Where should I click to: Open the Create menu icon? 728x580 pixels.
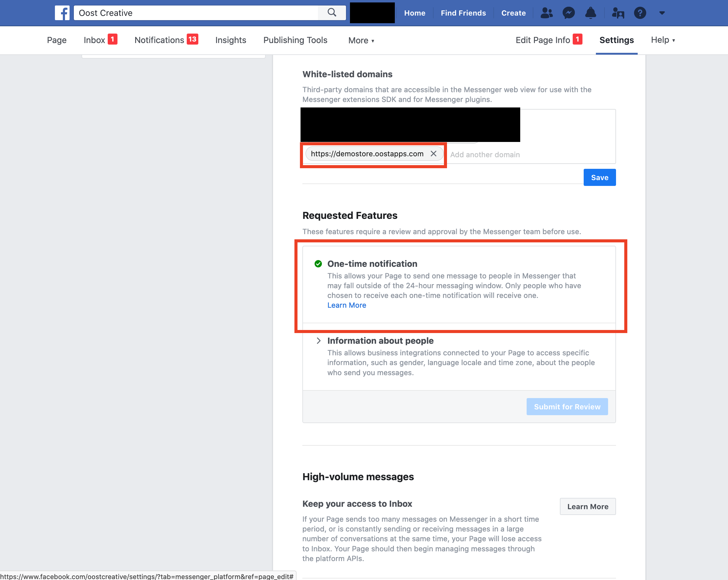[513, 13]
